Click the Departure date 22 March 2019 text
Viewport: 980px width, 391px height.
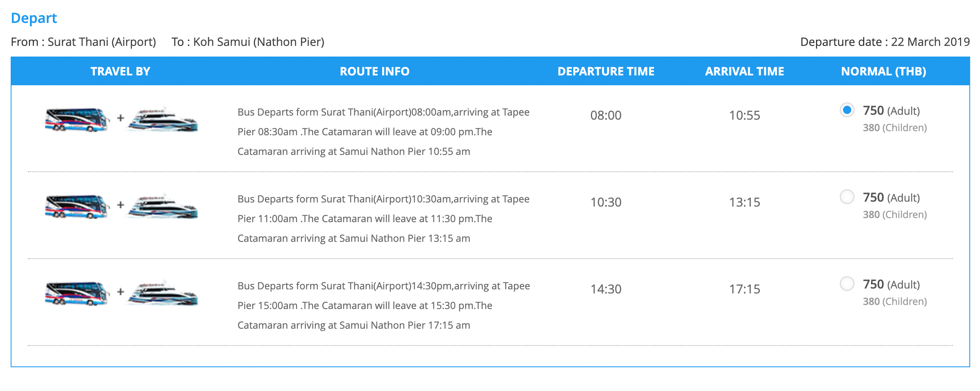(885, 42)
